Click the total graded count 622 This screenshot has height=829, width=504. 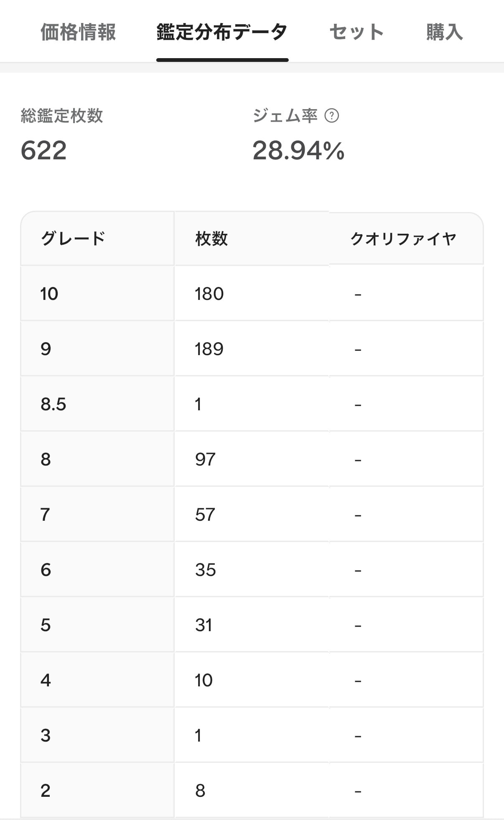tap(43, 151)
